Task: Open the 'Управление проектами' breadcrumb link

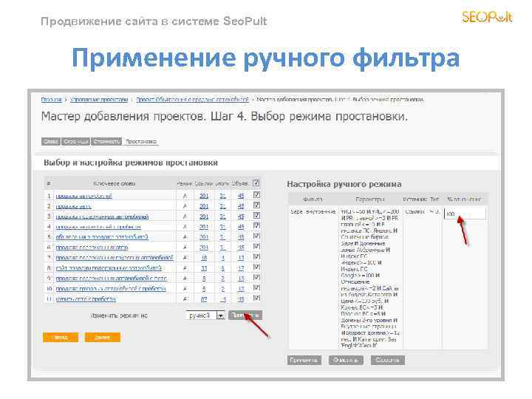Action: point(100,100)
